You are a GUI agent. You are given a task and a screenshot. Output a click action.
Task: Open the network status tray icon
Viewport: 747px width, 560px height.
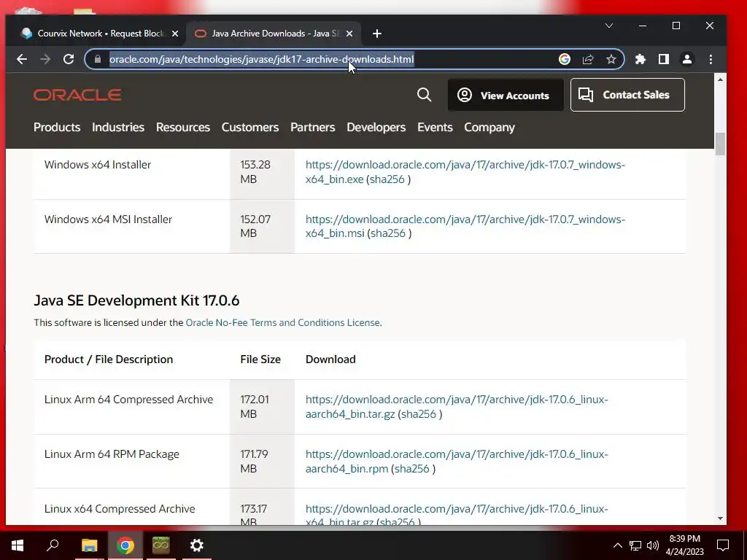pos(635,545)
